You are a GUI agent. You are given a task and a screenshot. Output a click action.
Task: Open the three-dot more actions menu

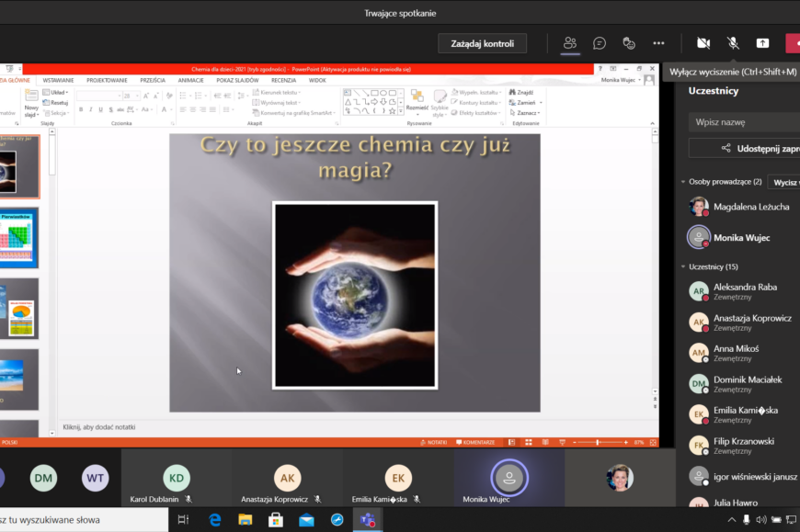pos(658,43)
